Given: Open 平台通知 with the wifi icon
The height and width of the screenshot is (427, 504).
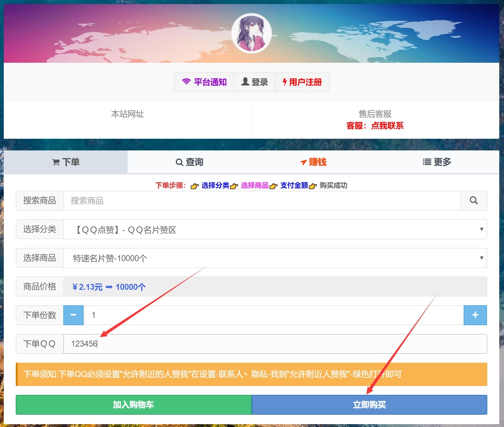Looking at the screenshot, I should click(204, 82).
